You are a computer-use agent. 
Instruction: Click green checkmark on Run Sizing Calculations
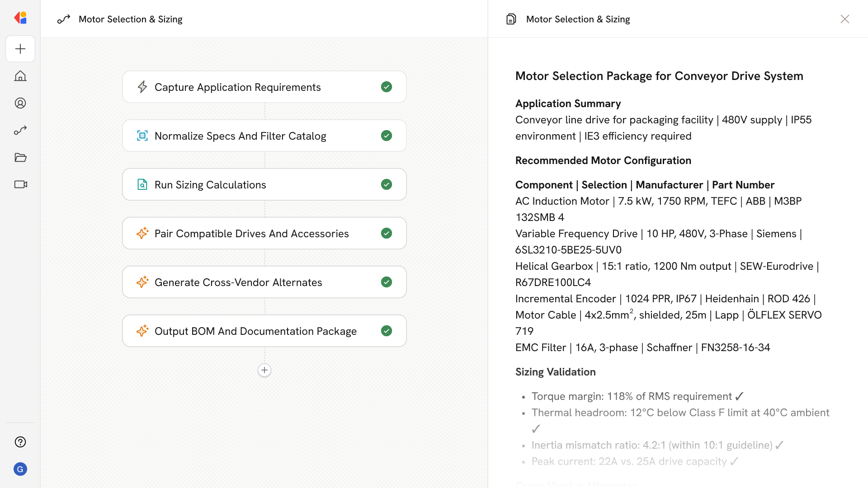point(387,184)
